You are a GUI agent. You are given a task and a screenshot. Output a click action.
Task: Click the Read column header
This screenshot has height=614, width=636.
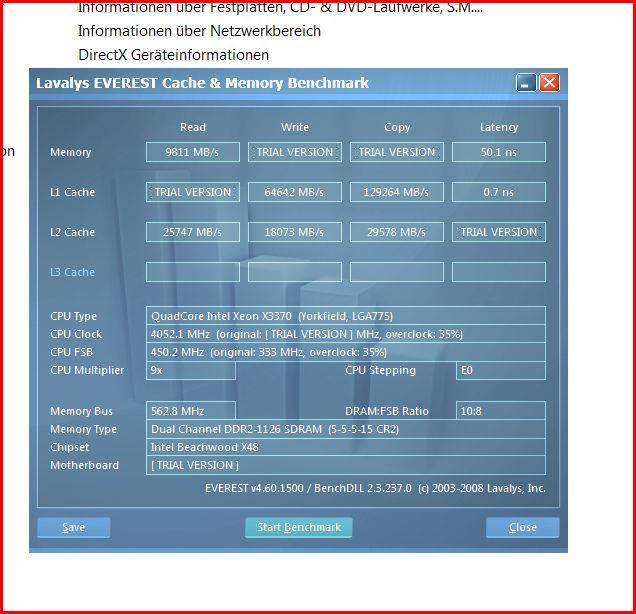pyautogui.click(x=193, y=127)
